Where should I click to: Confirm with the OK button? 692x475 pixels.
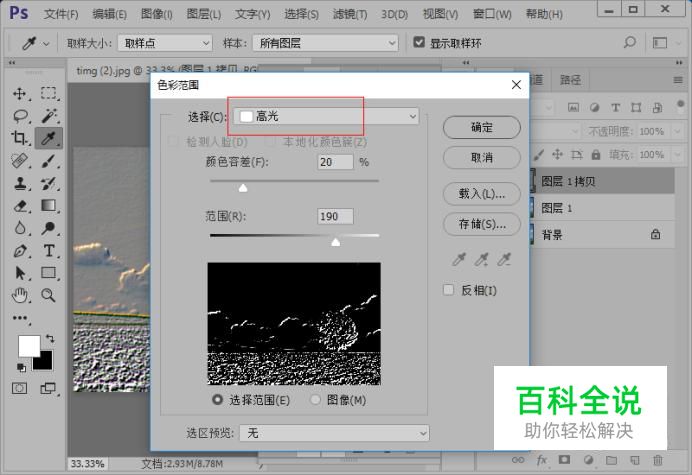point(481,128)
